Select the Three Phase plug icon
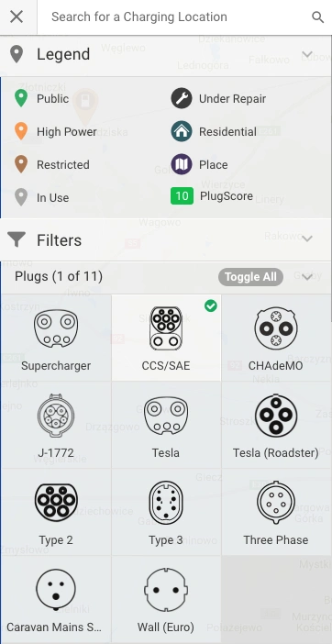 (x=276, y=503)
